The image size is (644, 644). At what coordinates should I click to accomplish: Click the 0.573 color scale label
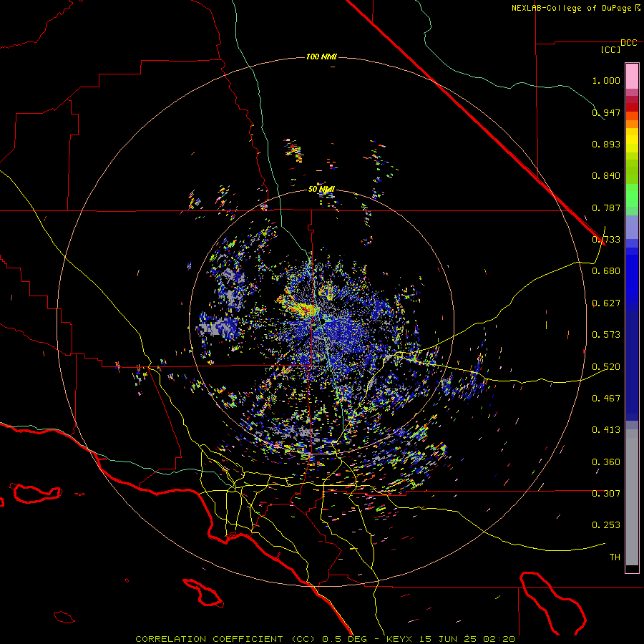(606, 335)
